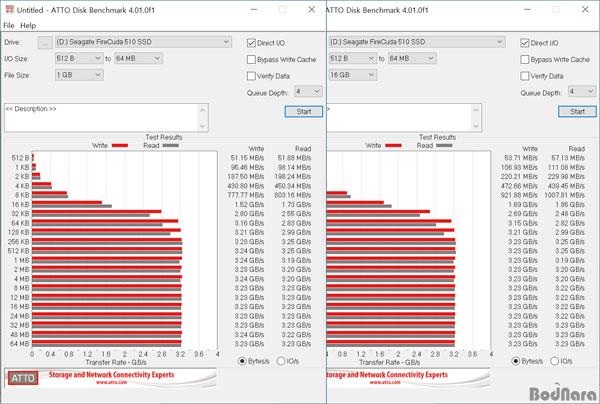Click the 64 MB row label in left chart

tap(20, 344)
